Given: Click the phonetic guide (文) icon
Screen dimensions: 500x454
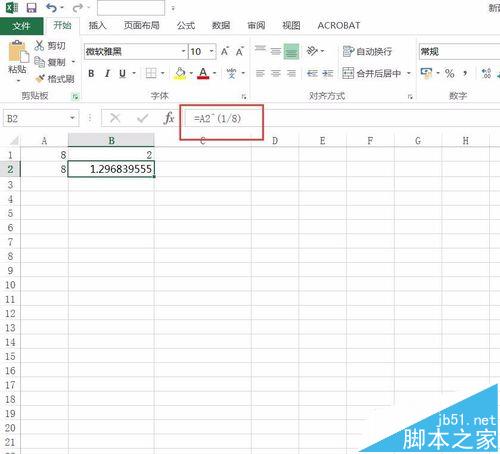Looking at the screenshot, I should click(231, 73).
